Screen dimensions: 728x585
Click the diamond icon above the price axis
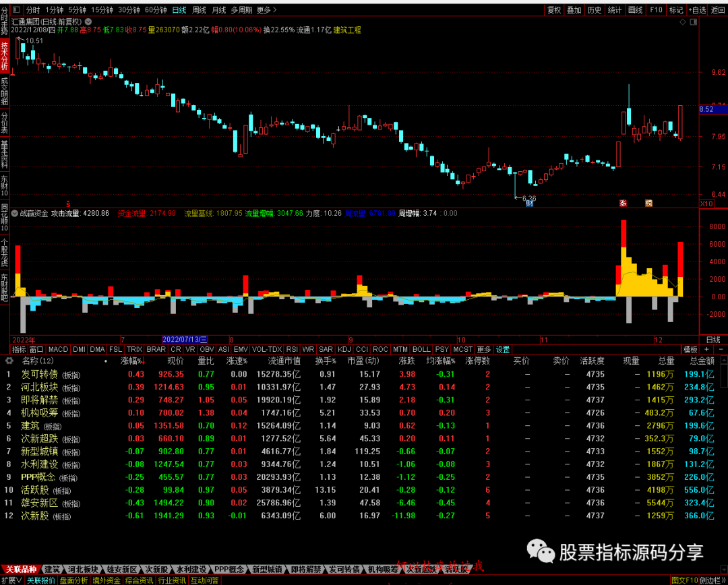pos(682,22)
